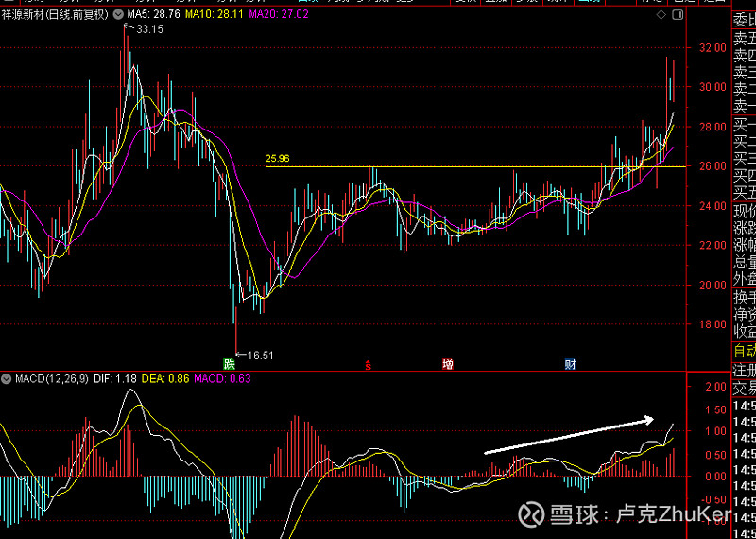Click the 增 event marker on timeline
This screenshot has height=539, width=756.
(x=447, y=364)
